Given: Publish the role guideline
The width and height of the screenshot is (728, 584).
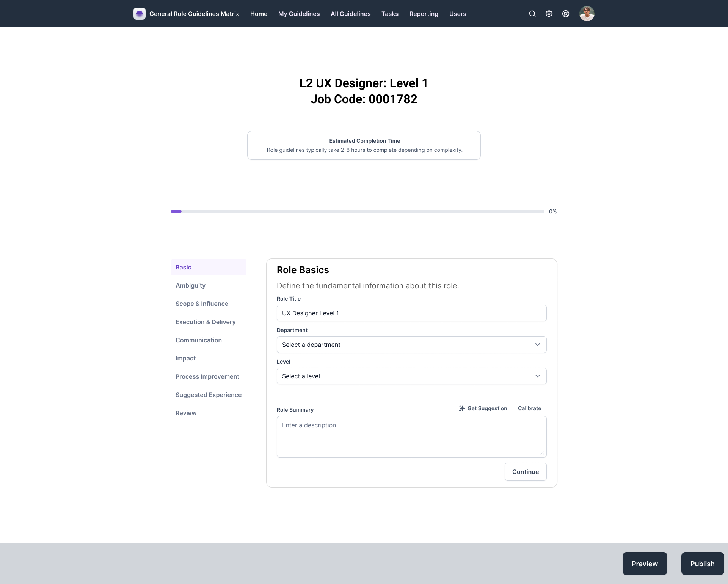Looking at the screenshot, I should click(x=702, y=564).
